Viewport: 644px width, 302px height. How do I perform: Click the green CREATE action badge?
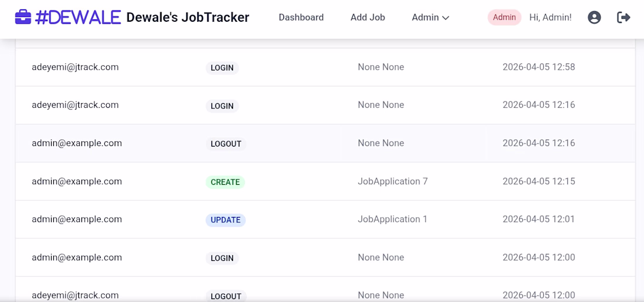click(225, 182)
